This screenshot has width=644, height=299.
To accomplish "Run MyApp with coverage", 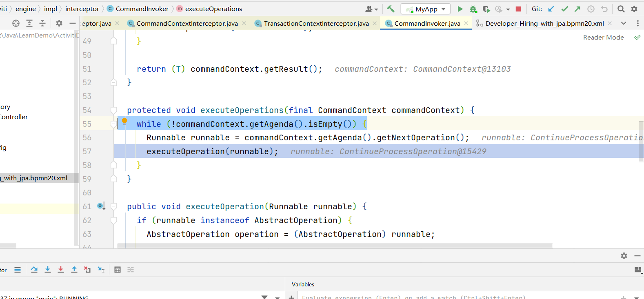I will (486, 9).
